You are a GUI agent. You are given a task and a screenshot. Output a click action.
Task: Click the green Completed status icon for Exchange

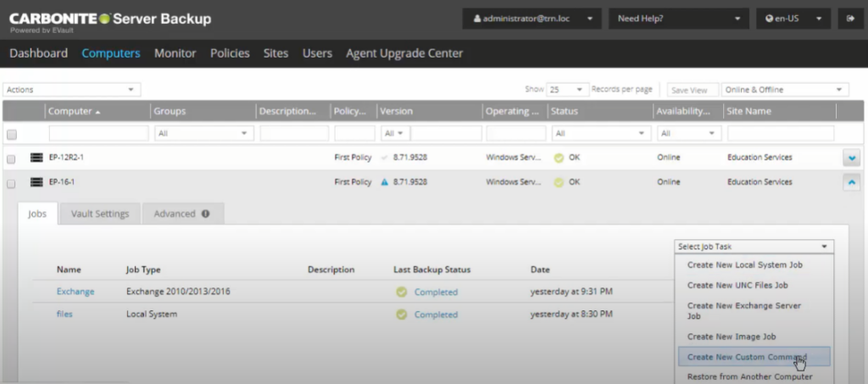tap(402, 292)
